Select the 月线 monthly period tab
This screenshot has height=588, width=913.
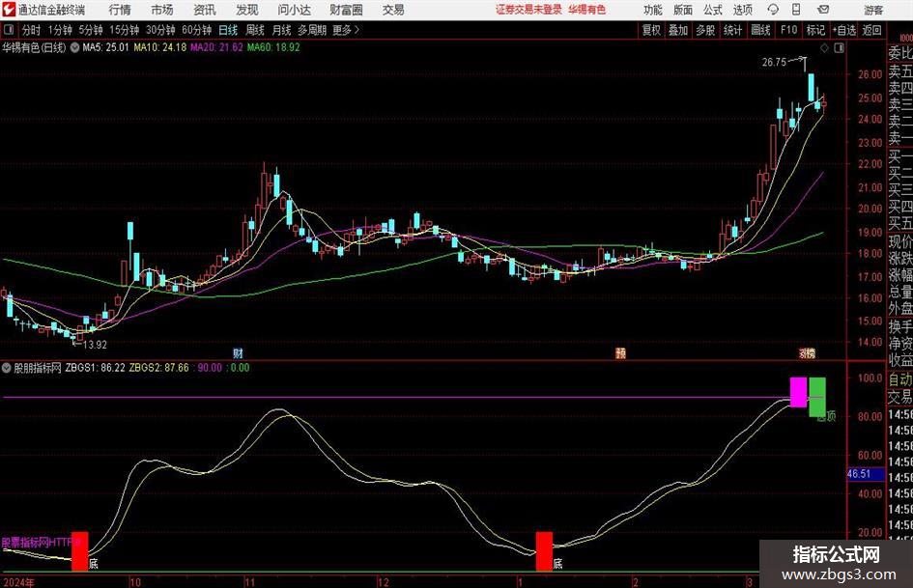coord(281,30)
